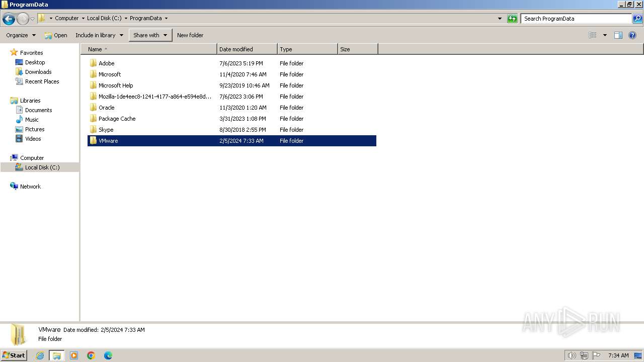Viewport: 644px width, 362px height.
Task: Click the Forward navigation arrow
Action: (x=23, y=19)
